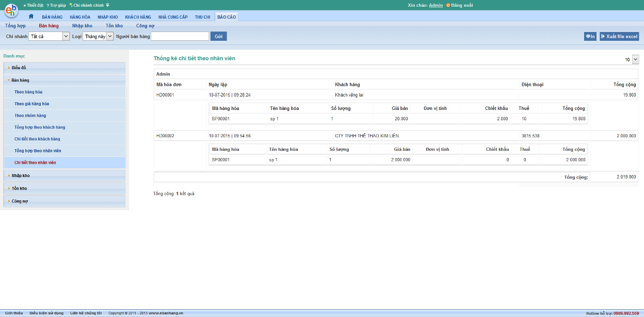644x317 pixels.
Task: Open Theo giá hàng hóa report
Action: tap(31, 104)
